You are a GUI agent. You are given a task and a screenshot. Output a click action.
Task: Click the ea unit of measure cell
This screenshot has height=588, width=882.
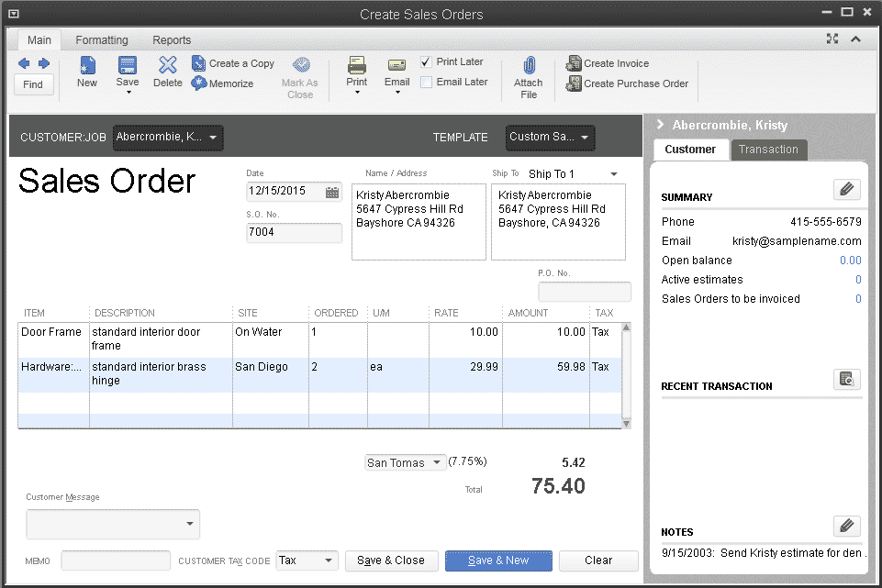pos(398,374)
